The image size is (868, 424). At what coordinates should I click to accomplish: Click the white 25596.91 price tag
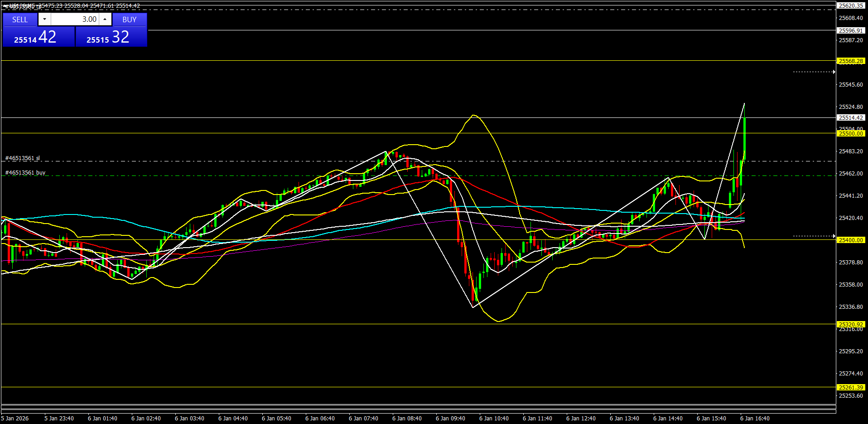point(850,30)
